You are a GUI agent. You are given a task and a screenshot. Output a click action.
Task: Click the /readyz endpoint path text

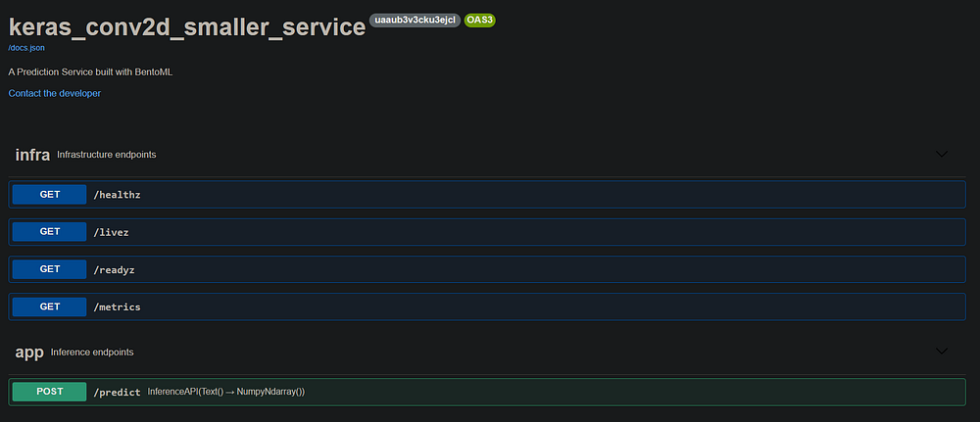[115, 269]
